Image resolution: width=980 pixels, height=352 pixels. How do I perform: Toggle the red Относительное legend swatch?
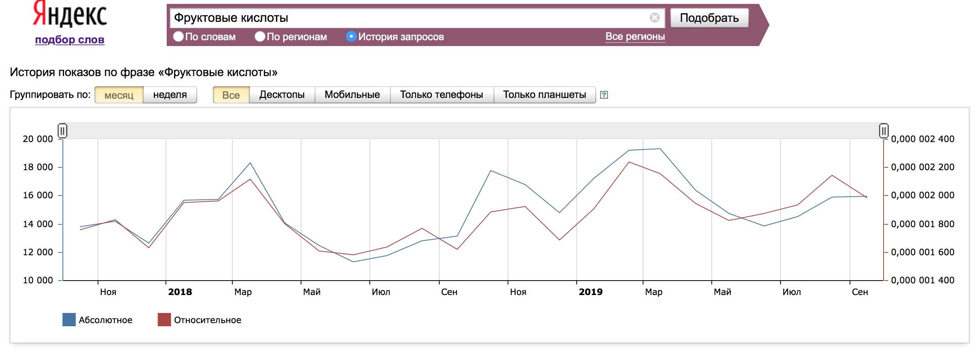(x=164, y=320)
